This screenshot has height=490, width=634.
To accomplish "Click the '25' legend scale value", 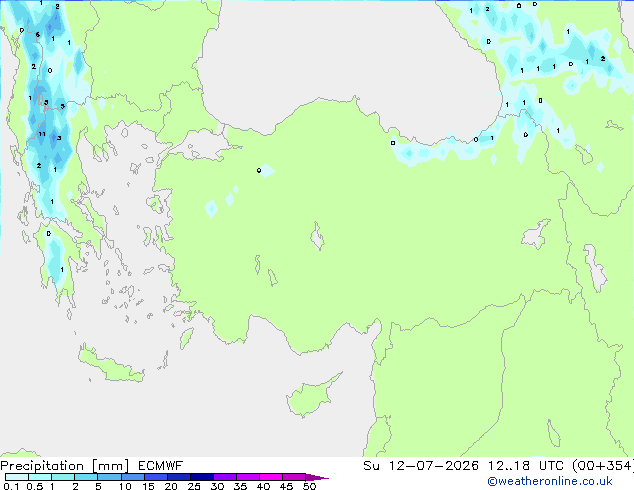I will pyautogui.click(x=194, y=486).
